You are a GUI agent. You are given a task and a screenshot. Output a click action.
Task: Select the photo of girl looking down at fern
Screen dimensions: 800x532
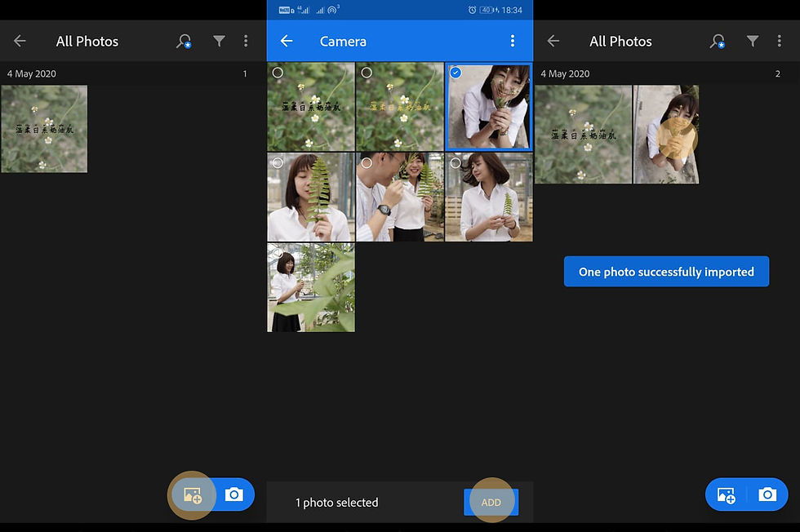[456, 162]
